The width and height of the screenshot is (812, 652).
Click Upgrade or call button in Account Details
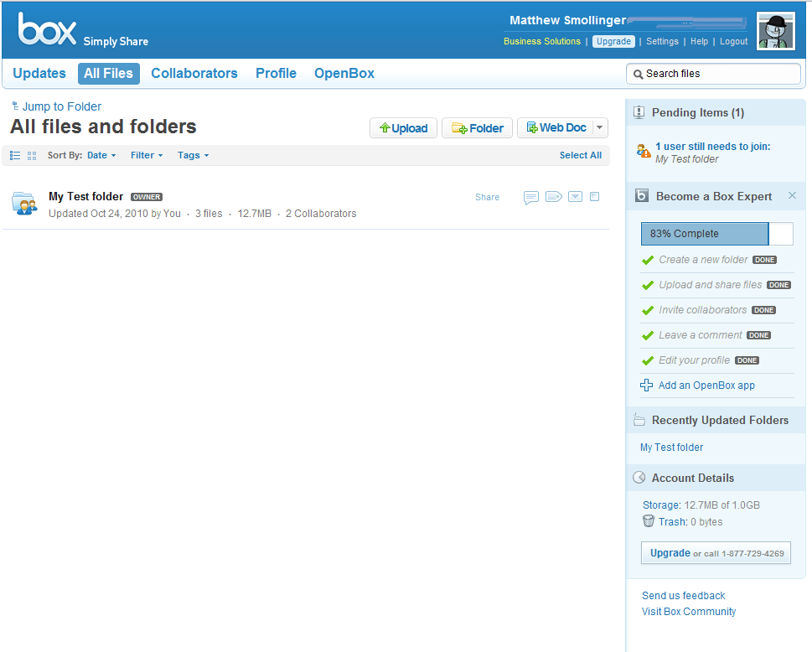coord(716,553)
